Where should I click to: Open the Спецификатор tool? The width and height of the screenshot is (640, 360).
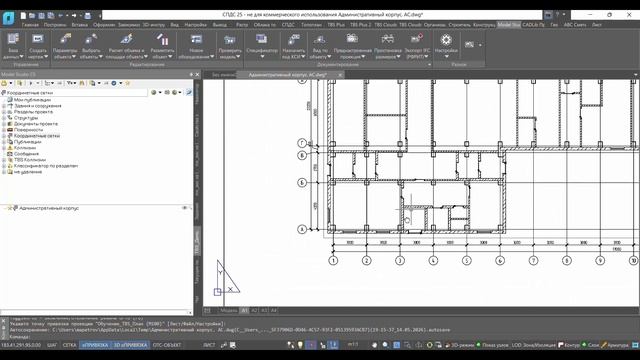262,45
